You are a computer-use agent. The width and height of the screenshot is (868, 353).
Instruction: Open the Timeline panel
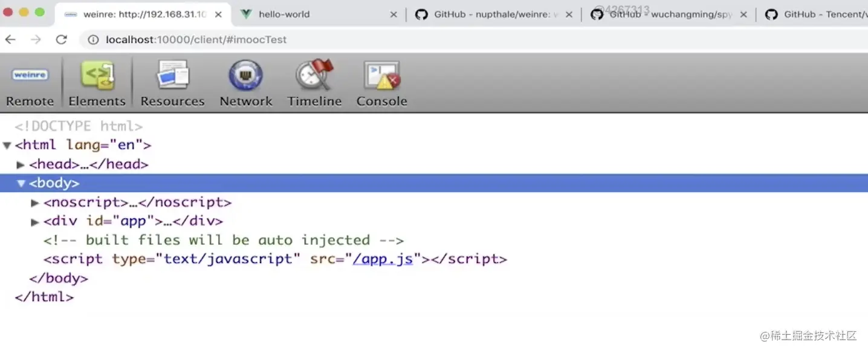coord(314,84)
